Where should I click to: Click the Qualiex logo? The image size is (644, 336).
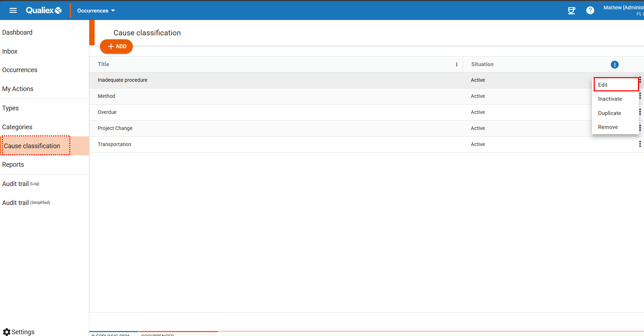44,10
